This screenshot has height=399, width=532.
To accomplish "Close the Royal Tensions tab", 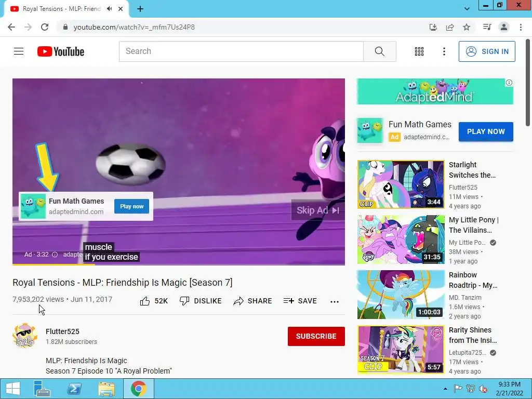I will tap(121, 9).
